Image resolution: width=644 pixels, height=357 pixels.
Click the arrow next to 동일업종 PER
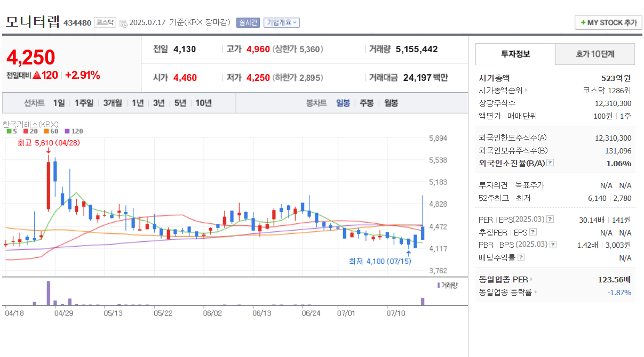531,279
